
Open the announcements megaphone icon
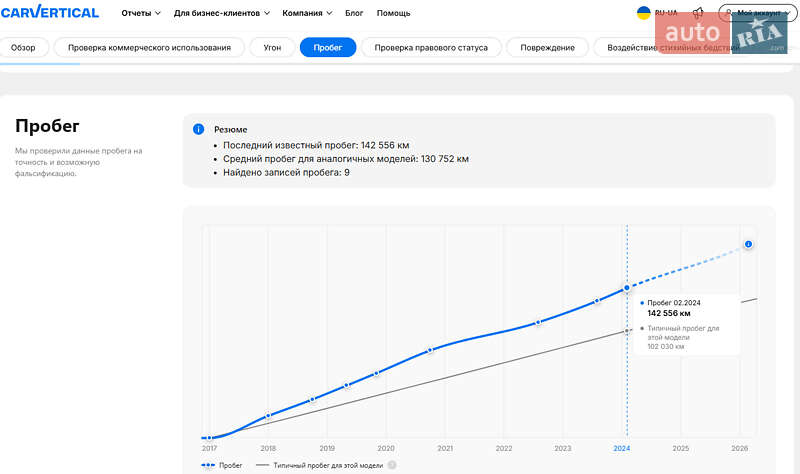pyautogui.click(x=698, y=13)
